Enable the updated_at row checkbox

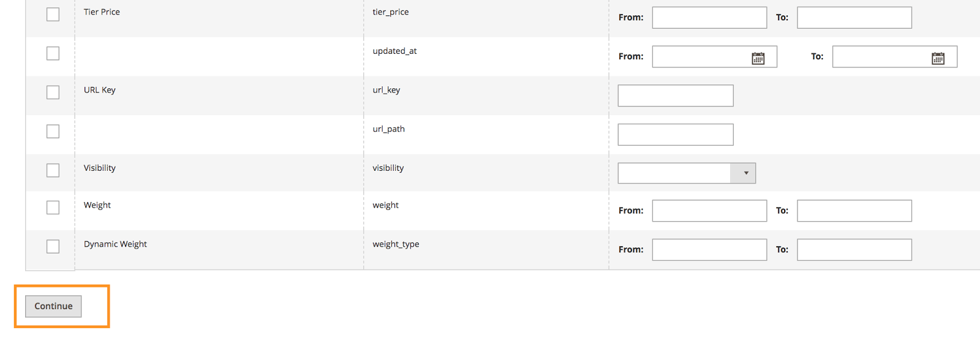pyautogui.click(x=53, y=53)
